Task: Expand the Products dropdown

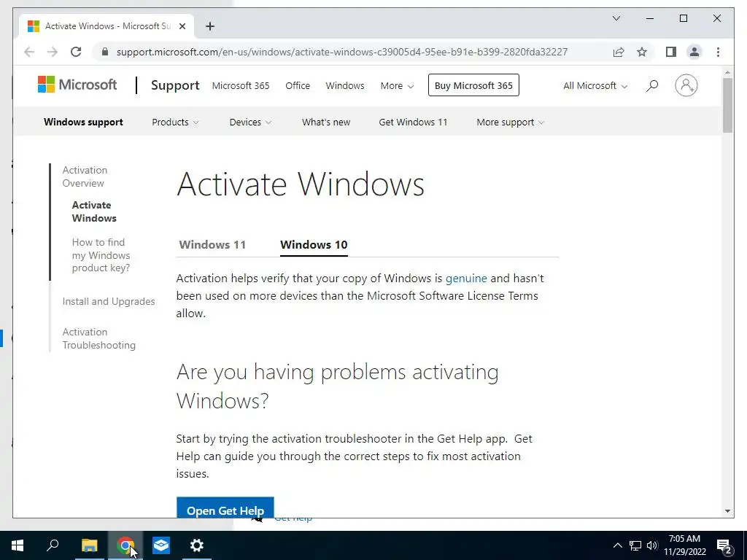Action: click(175, 122)
